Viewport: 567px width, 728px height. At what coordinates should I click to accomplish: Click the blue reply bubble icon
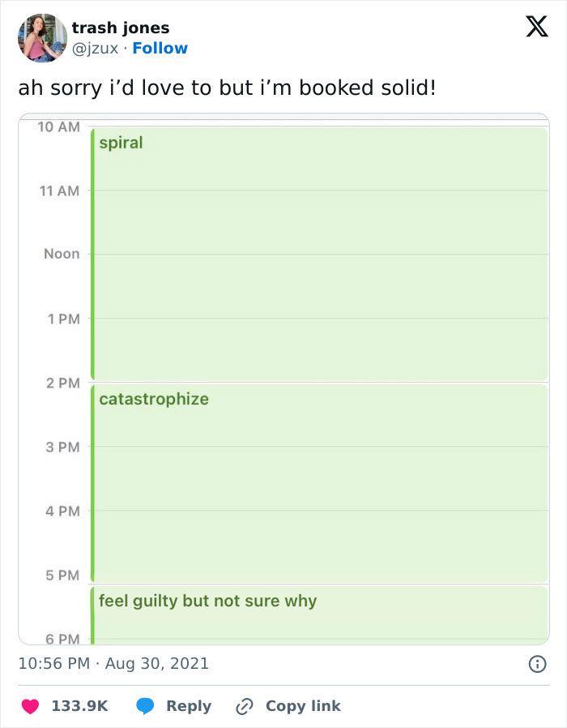pos(145,706)
